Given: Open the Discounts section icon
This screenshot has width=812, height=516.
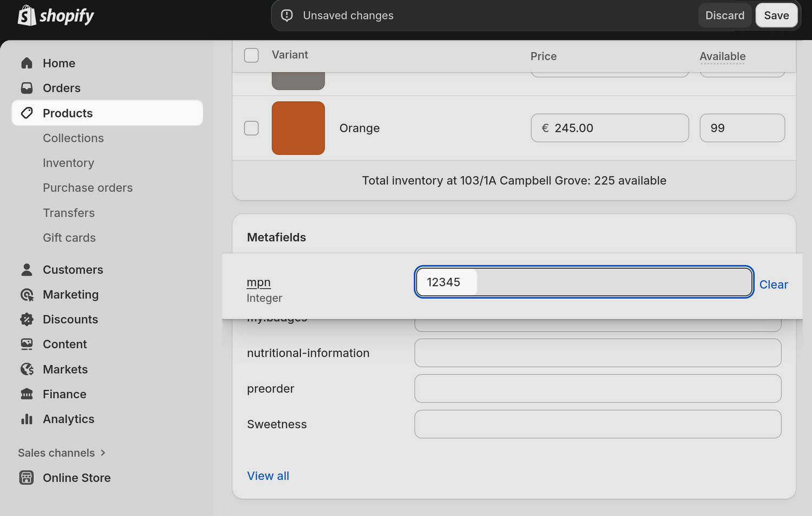Looking at the screenshot, I should click(27, 319).
